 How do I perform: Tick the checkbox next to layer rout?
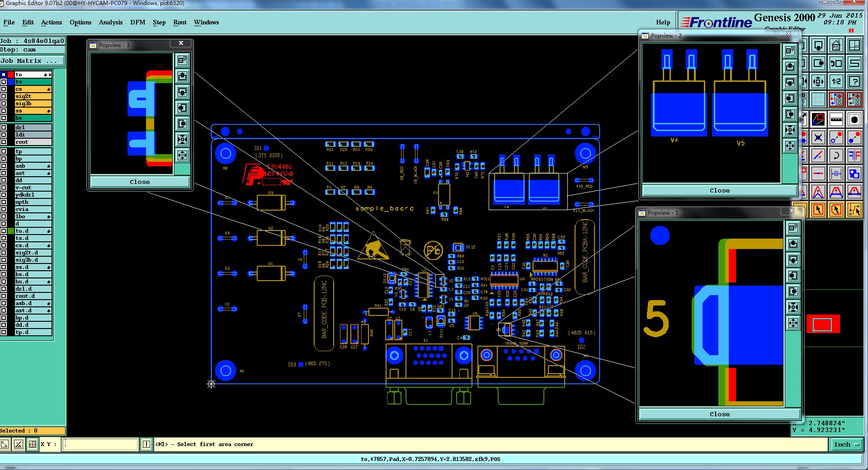tap(4, 142)
